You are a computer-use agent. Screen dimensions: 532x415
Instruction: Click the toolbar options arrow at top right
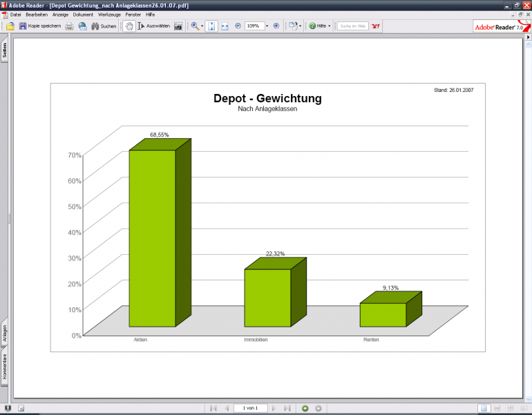[529, 37]
